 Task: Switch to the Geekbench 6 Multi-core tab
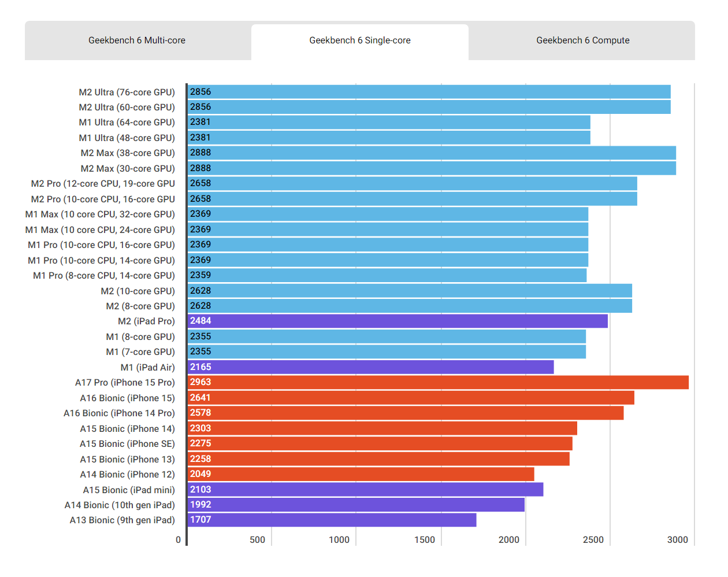[138, 40]
